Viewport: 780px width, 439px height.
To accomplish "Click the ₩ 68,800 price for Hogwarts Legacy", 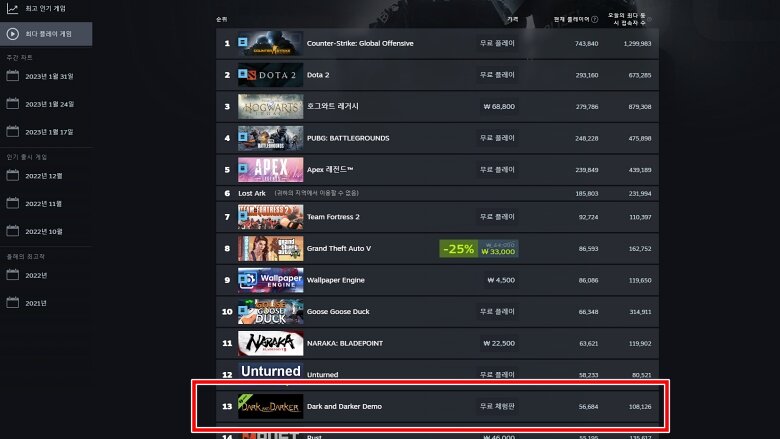I will pos(499,106).
